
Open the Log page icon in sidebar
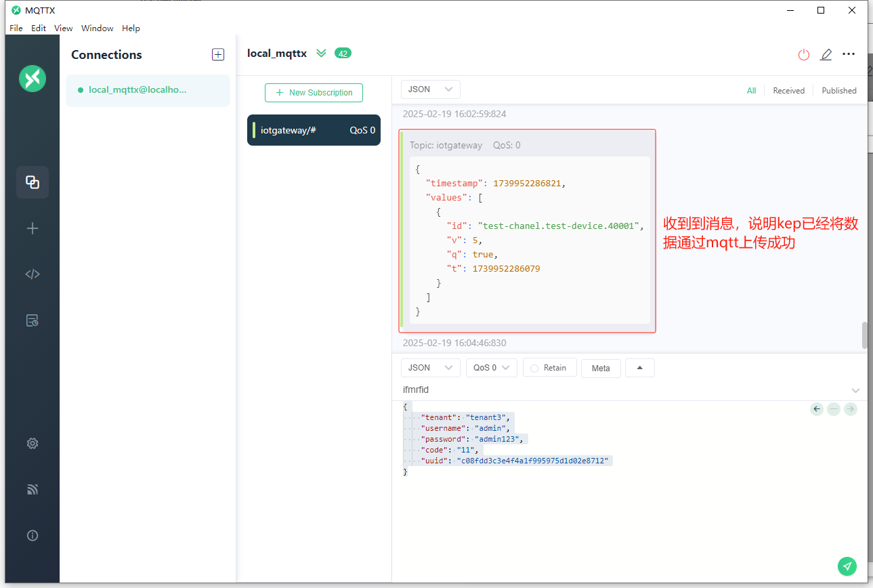click(x=33, y=320)
